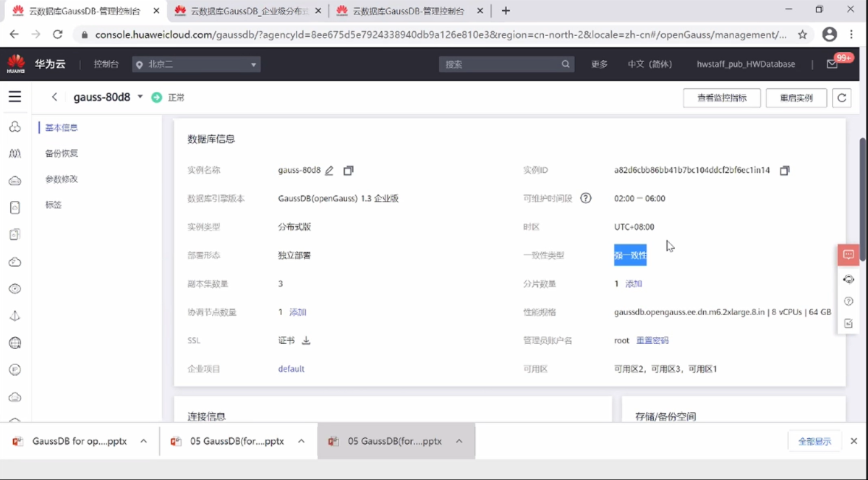This screenshot has width=868, height=480.
Task: Open the waveform monitoring sidebar icon
Action: tap(14, 154)
